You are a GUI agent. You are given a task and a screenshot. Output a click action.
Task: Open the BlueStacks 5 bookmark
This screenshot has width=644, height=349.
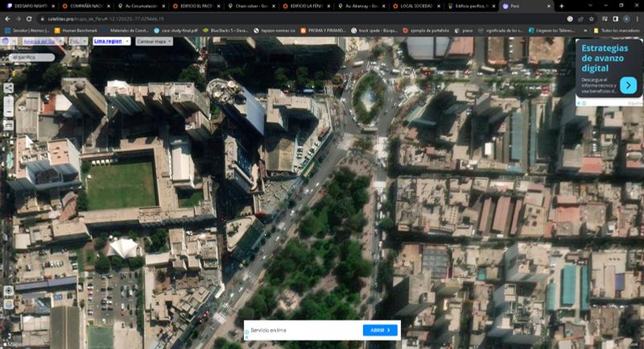(x=225, y=31)
